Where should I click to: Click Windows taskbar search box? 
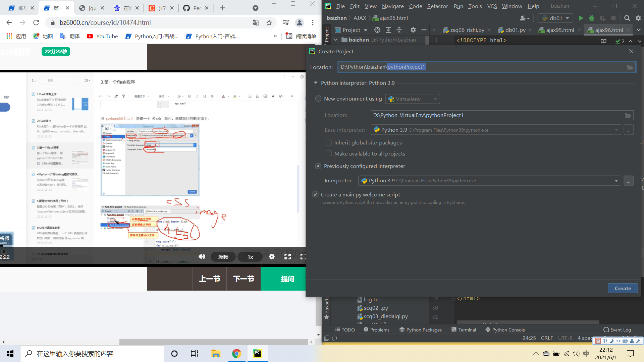click(x=92, y=354)
